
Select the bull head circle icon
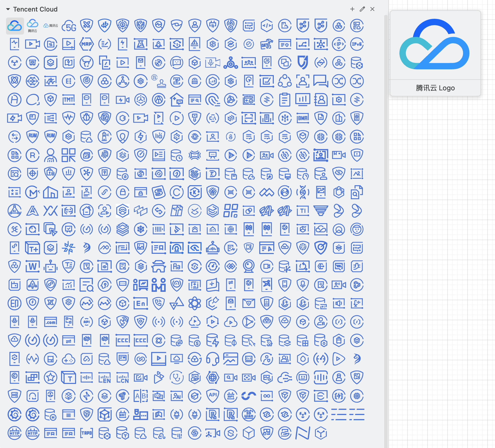(87, 63)
